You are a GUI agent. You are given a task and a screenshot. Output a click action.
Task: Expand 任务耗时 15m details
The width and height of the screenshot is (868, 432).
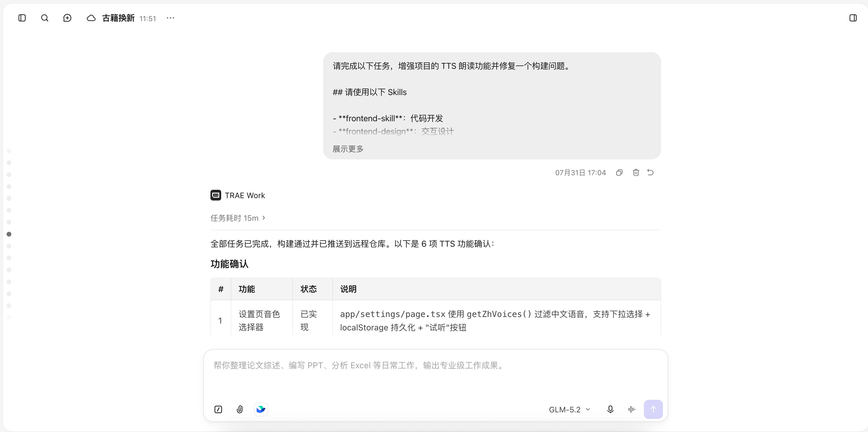click(x=238, y=218)
